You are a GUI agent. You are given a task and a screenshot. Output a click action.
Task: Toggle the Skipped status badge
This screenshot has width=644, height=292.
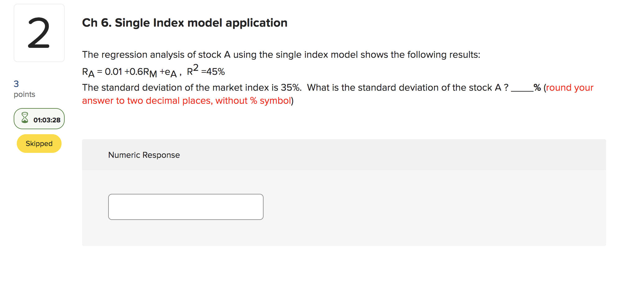[39, 144]
